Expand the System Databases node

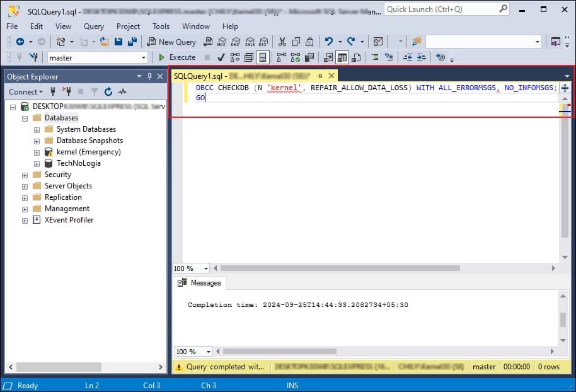click(x=37, y=130)
